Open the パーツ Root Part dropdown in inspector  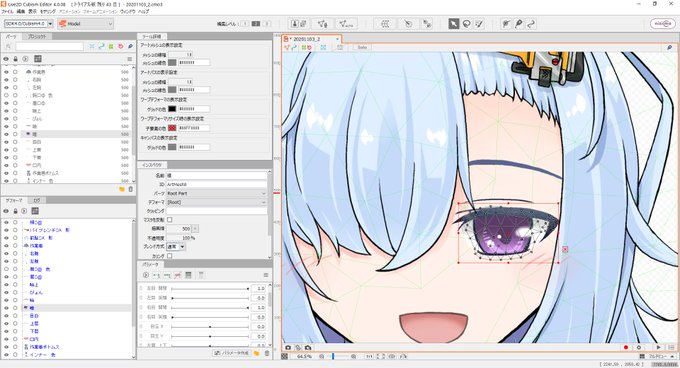[216, 193]
